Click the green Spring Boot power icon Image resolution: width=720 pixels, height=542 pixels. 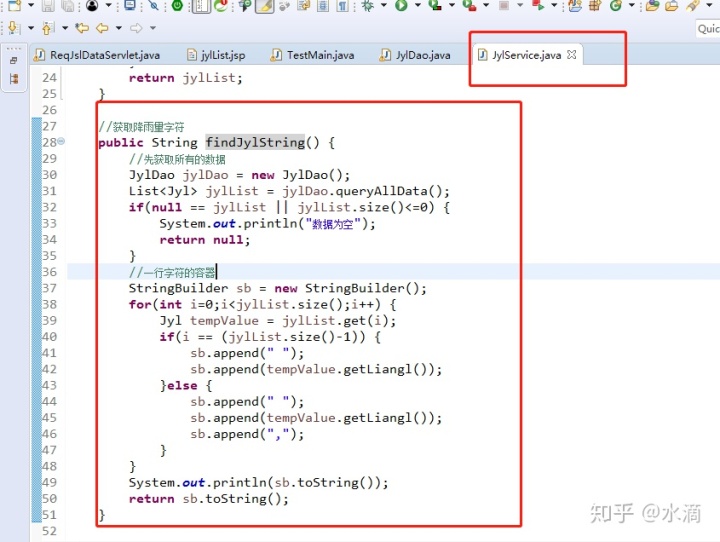177,6
